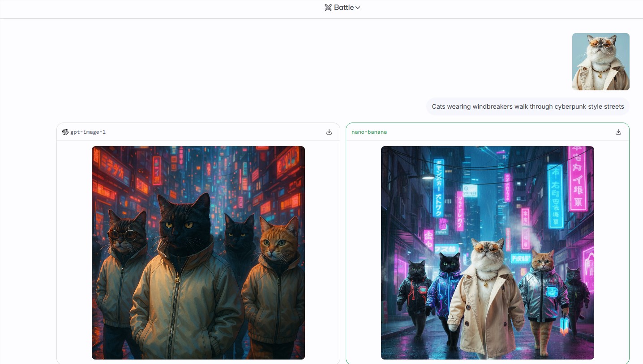The width and height of the screenshot is (643, 364).
Task: Expand the chevron next to Battle
Action: (358, 8)
